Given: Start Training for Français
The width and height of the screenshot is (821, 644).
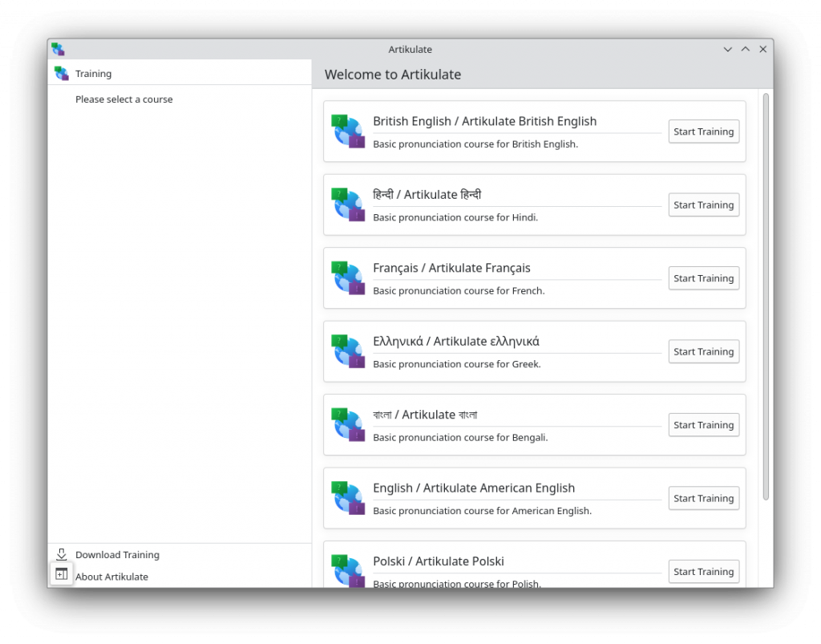Looking at the screenshot, I should point(704,278).
